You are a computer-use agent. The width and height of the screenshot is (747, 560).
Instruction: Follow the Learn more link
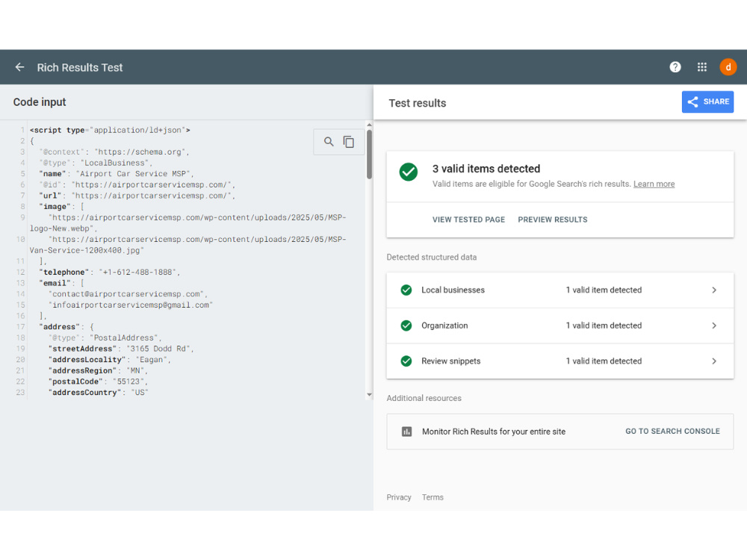pos(654,184)
